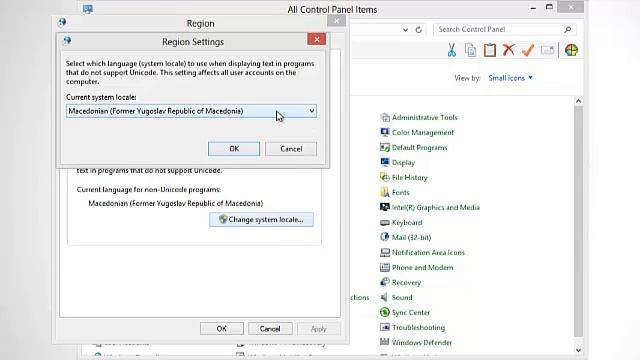This screenshot has width=640, height=360.
Task: Cancel the Region Settings dialog
Action: point(291,149)
